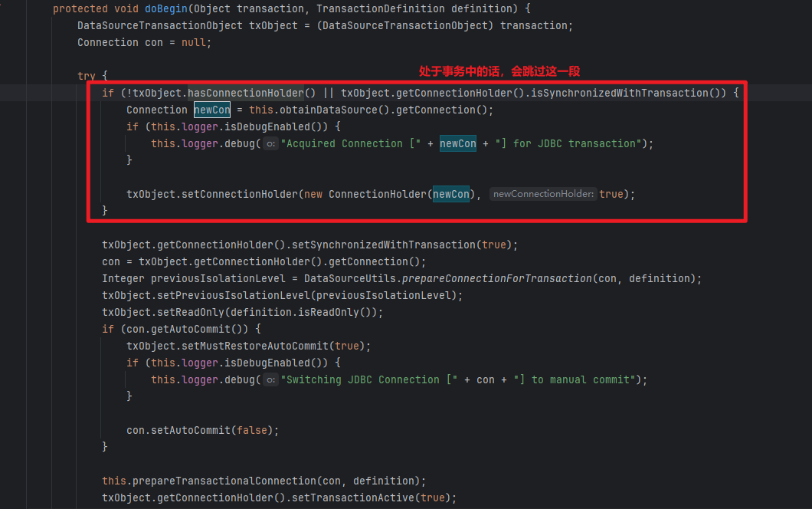Click the doBegin method name

165,8
